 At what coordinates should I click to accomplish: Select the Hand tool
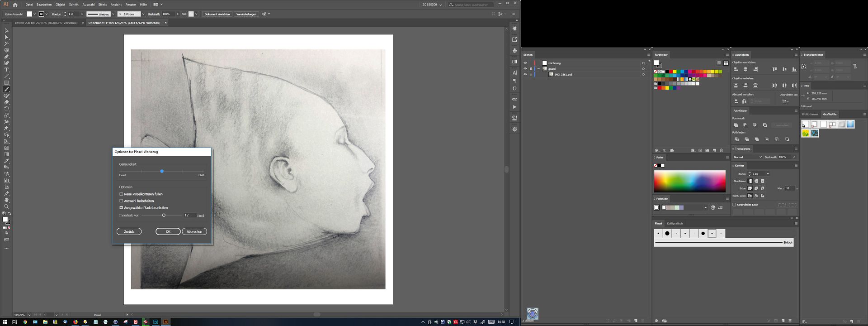coord(6,200)
